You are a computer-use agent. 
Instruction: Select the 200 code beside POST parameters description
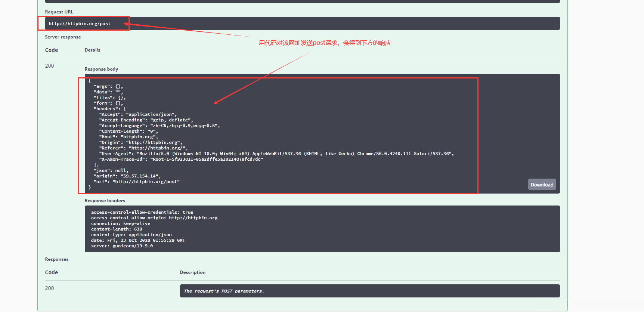49,288
